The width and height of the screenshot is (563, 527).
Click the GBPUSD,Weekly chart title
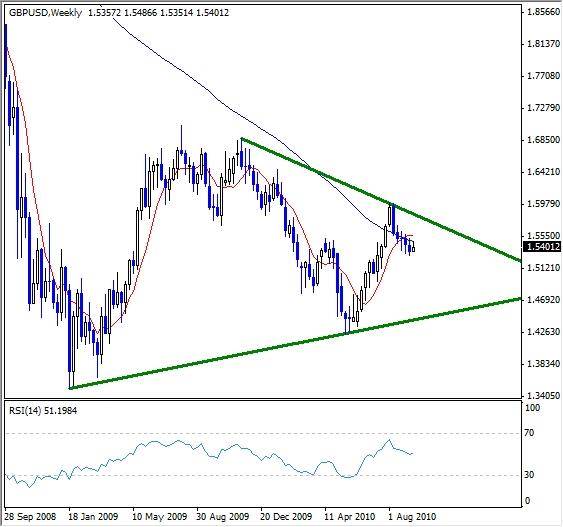tap(45, 13)
